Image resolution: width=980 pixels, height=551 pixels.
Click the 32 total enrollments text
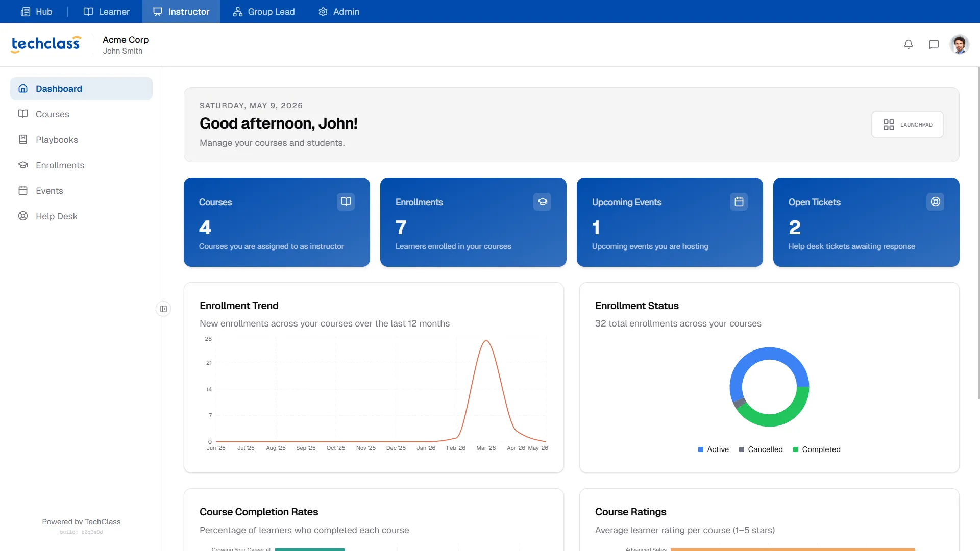pos(678,323)
